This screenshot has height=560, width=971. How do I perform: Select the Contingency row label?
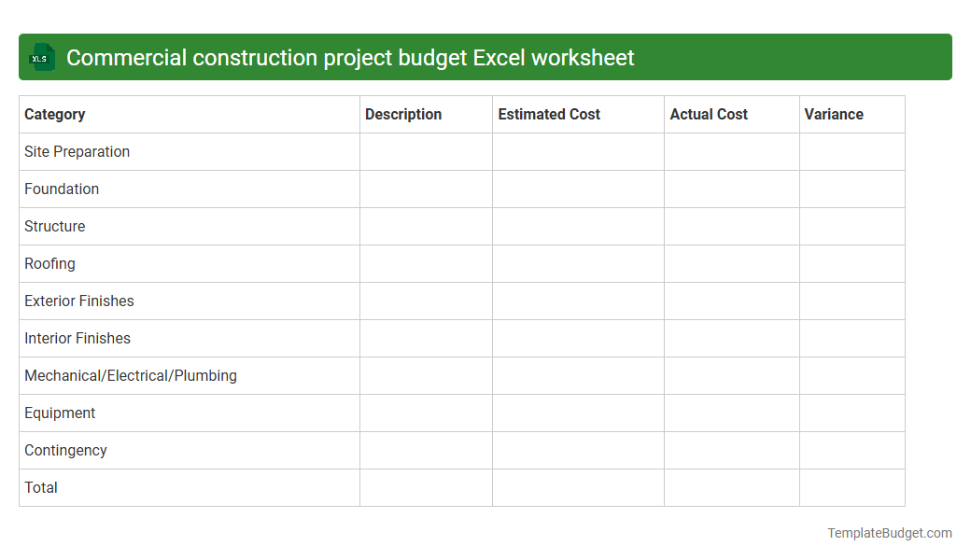click(65, 450)
